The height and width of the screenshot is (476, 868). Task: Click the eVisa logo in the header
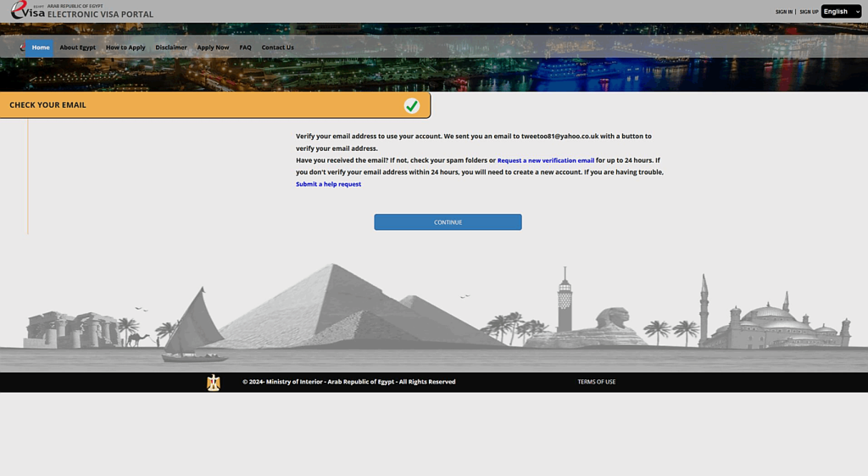coord(28,11)
